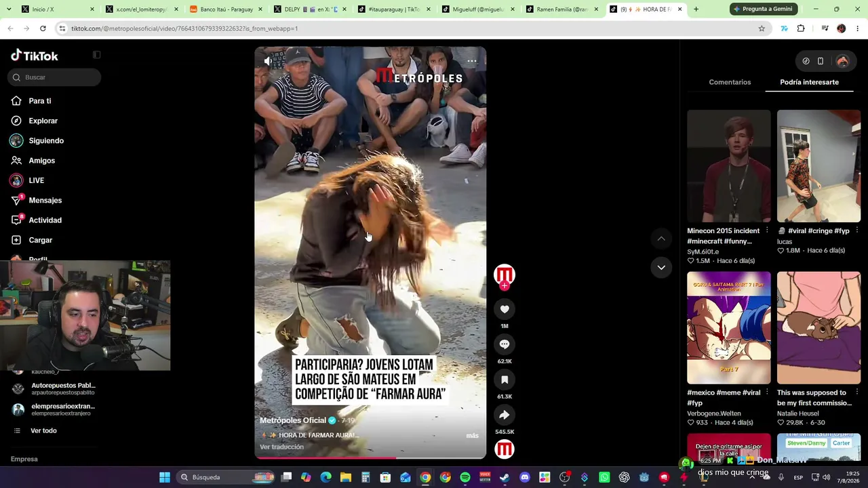Viewport: 868px width, 488px height.
Task: Open Discord from the taskbar
Action: (525, 477)
